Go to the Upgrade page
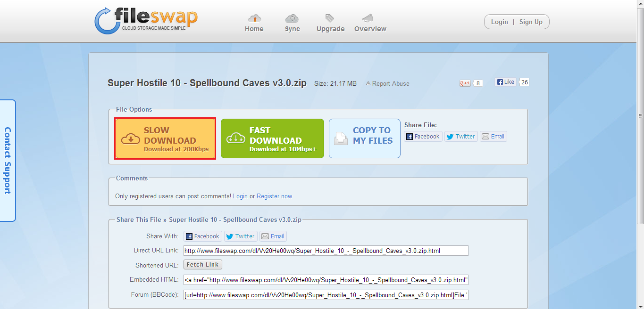 click(330, 23)
